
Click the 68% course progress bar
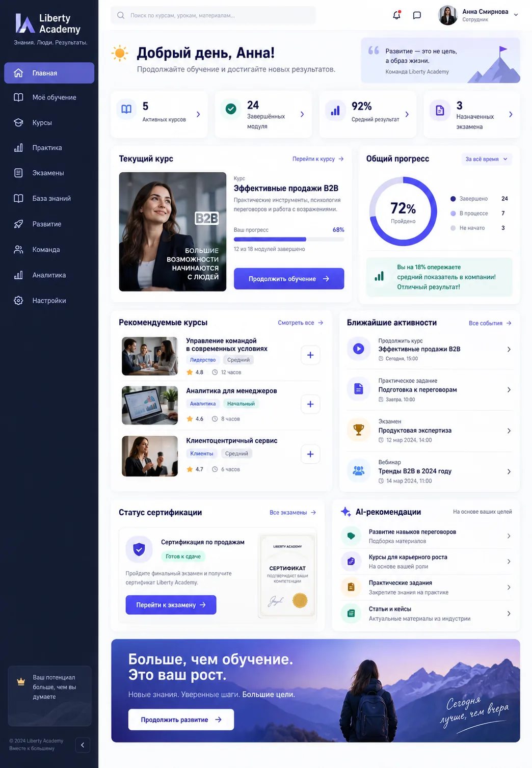coord(289,239)
